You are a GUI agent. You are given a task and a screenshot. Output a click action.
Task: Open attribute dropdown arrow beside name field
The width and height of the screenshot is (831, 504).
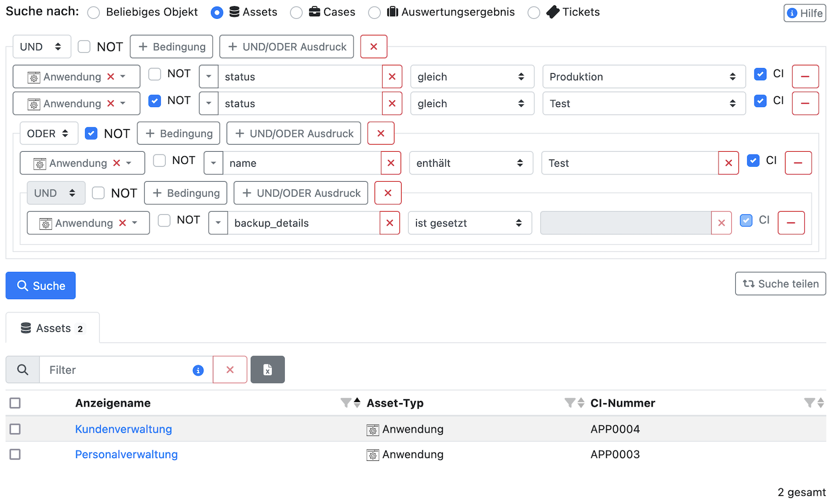pos(213,163)
